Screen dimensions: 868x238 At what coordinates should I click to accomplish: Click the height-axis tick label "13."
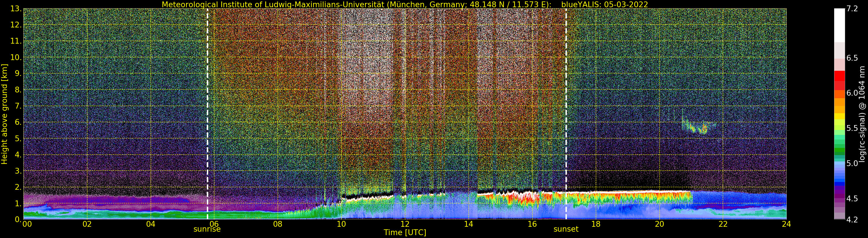pyautogui.click(x=16, y=9)
